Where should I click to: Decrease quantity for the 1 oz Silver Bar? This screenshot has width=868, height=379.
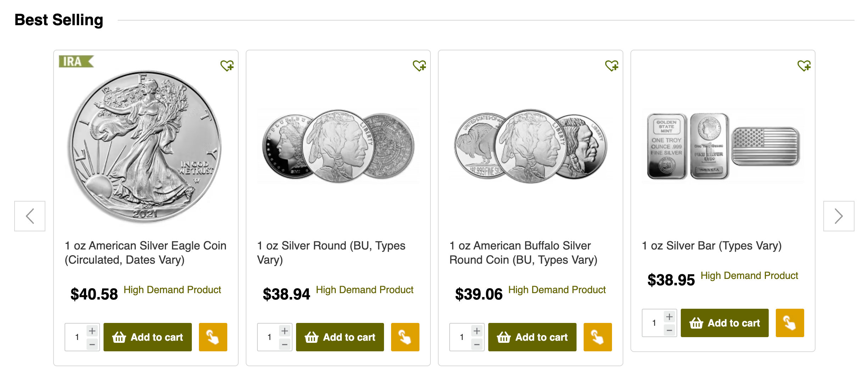tap(669, 329)
